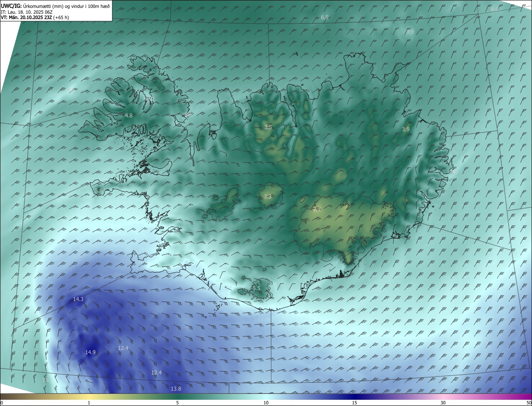Click the 30 tick label on the color scale

(443, 403)
